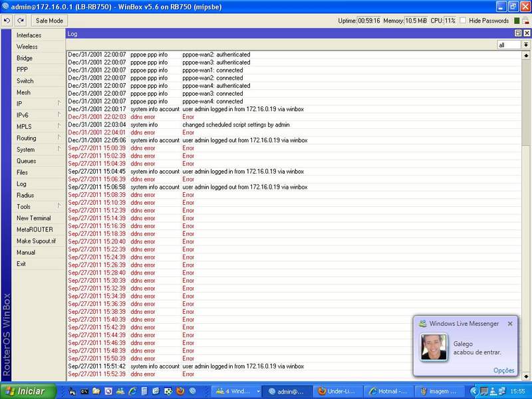The height and width of the screenshot is (399, 532).
Task: Click the Internet Explorer quick launch icon
Action: click(x=132, y=391)
